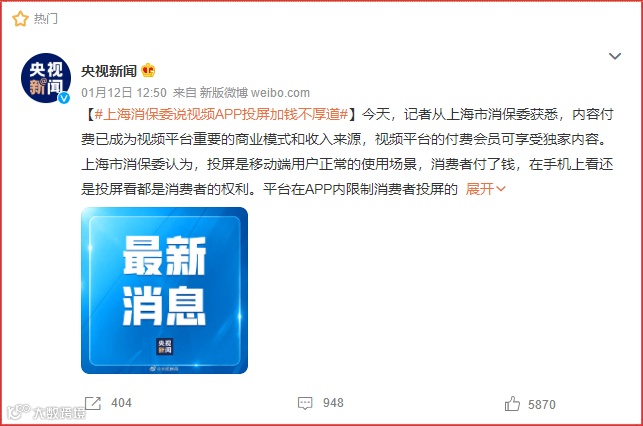Open hashtag #上海消保委说视频APP投屏加钱不厚道#
This screenshot has height=426, width=643.
221,114
